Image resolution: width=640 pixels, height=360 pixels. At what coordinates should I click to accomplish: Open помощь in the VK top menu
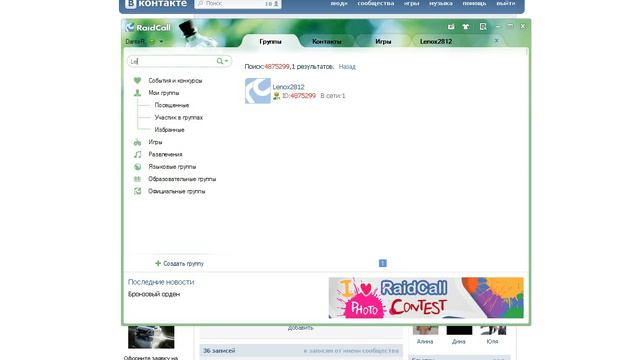[474, 3]
